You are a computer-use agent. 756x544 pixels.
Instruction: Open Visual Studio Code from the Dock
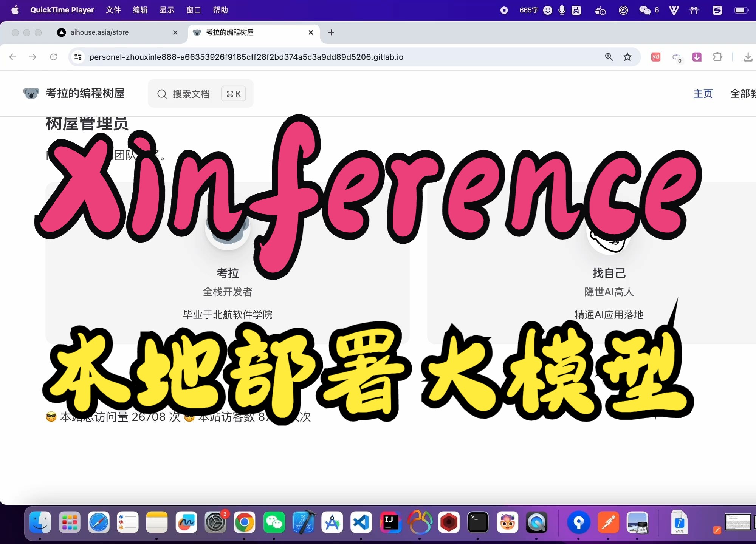[361, 522]
